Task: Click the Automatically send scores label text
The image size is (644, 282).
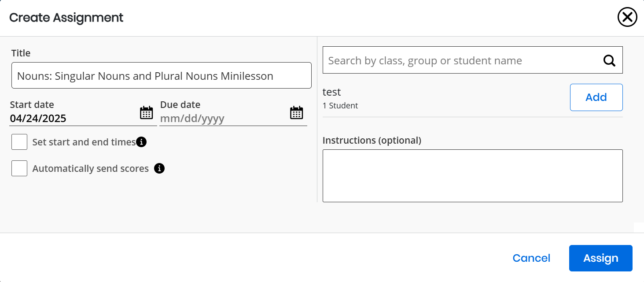Action: coord(91,169)
